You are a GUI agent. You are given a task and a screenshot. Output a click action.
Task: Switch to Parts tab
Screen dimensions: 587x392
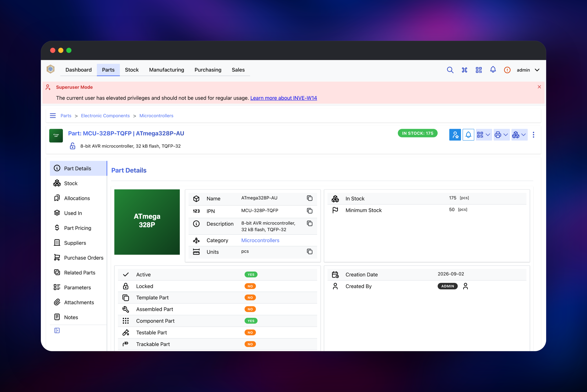click(x=108, y=70)
